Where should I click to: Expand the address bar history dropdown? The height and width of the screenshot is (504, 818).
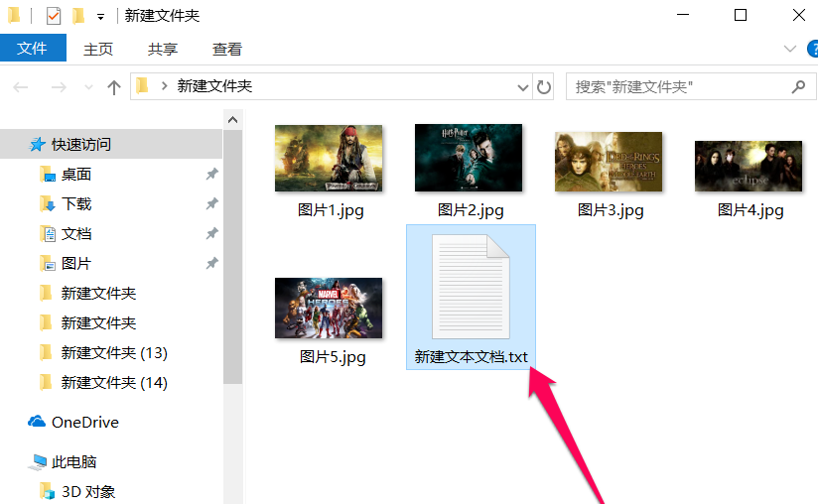point(524,87)
